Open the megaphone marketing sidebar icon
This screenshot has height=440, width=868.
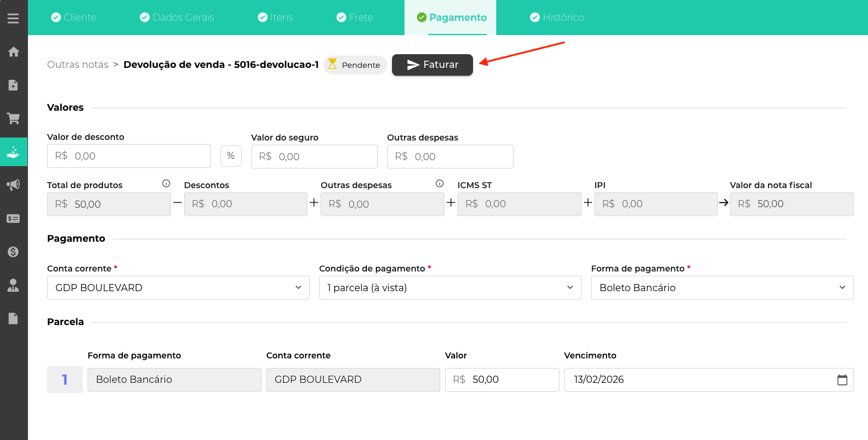point(13,185)
